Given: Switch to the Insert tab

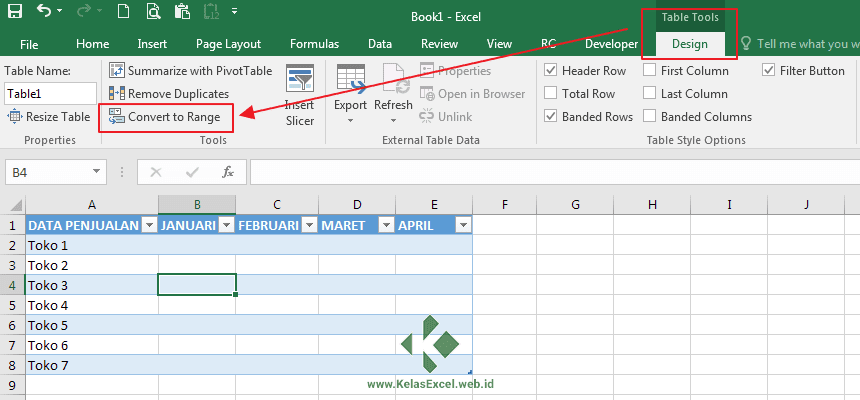Looking at the screenshot, I should 152,44.
